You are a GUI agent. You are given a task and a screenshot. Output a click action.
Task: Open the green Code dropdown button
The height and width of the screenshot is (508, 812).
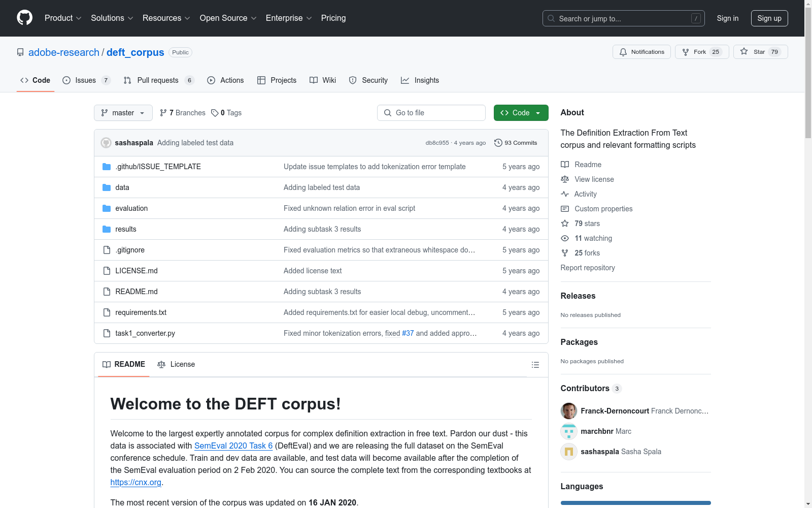coord(521,113)
